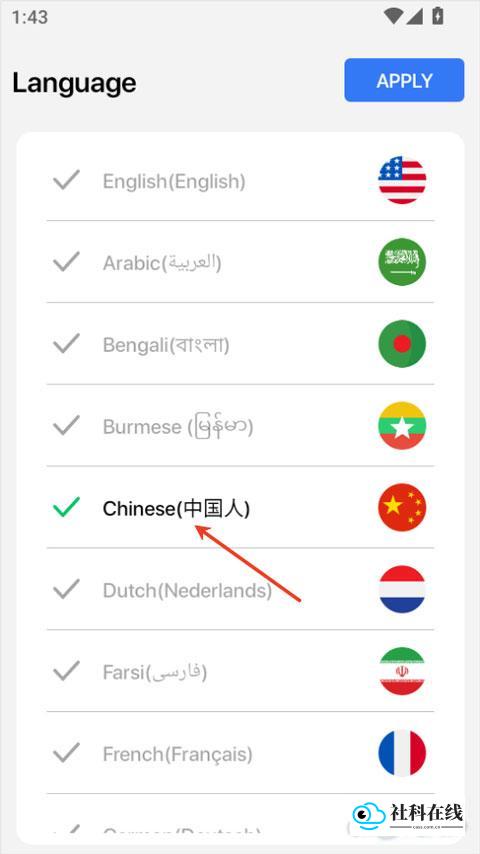Tap the Iran flag icon

[x=402, y=672]
